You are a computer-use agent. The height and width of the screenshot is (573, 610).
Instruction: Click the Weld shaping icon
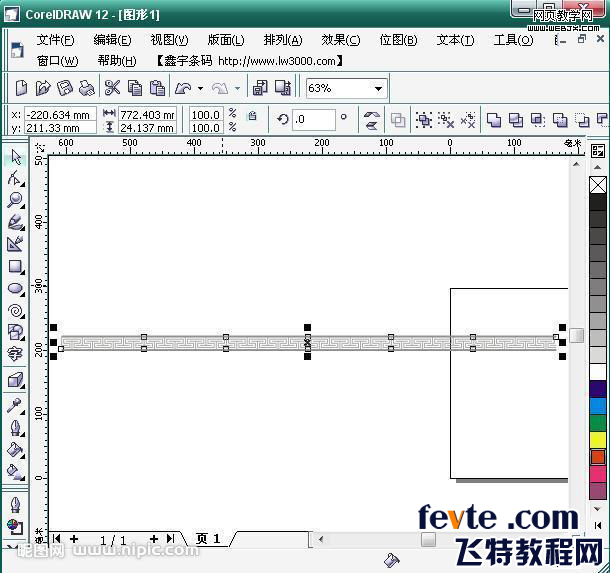[494, 120]
